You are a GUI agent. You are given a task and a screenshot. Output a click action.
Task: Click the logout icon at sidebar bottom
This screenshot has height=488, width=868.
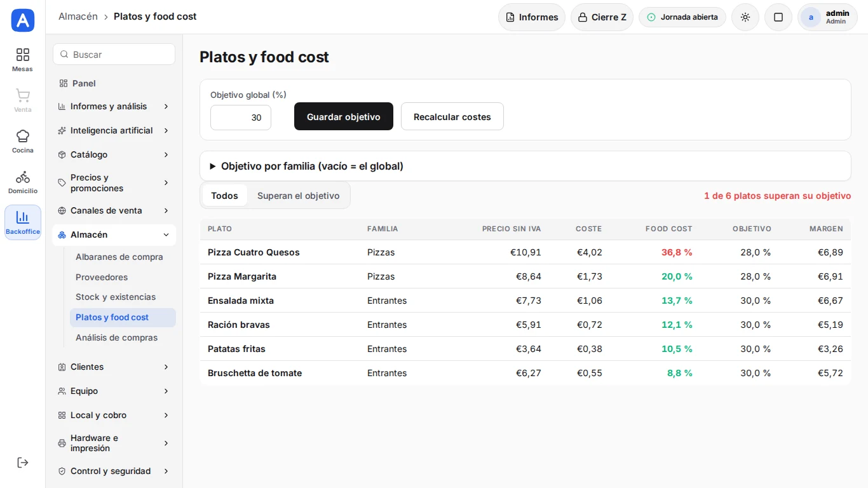coord(23,463)
